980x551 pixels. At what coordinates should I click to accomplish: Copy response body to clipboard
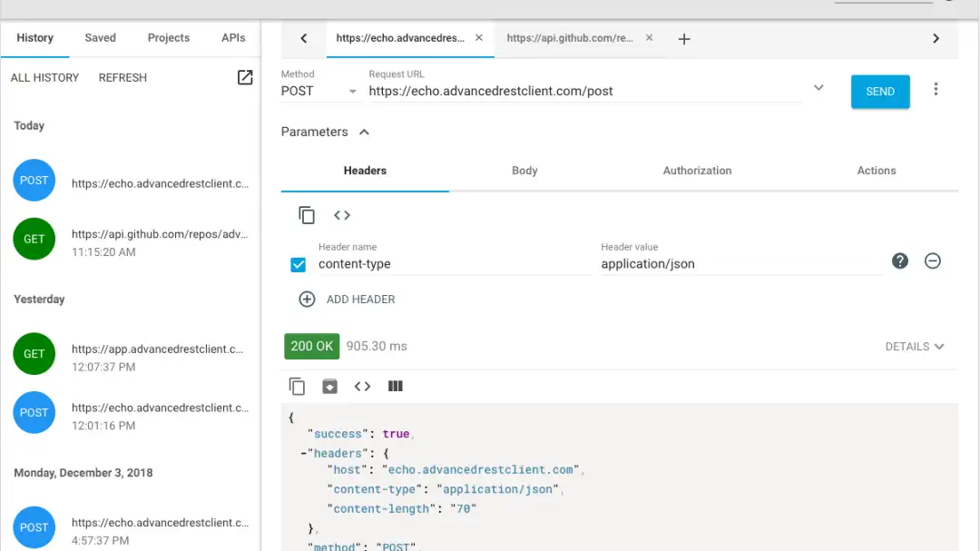297,386
